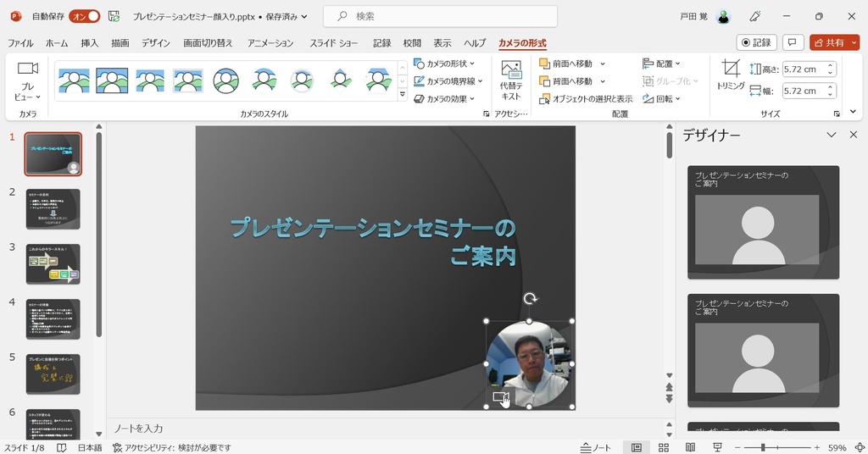Open the File (ファイル) tab
Image resolution: width=868 pixels, height=454 pixels.
[x=20, y=43]
